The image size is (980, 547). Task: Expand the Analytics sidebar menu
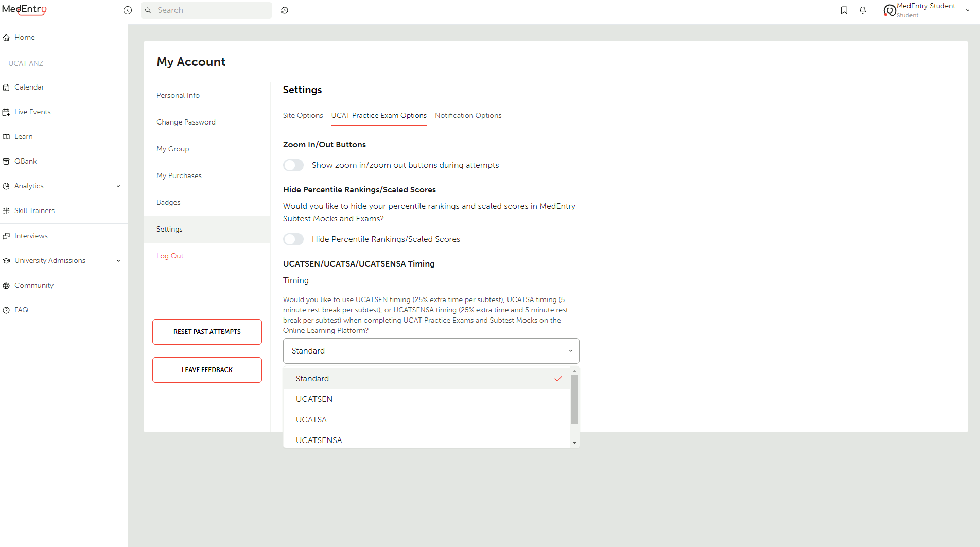[x=29, y=186]
